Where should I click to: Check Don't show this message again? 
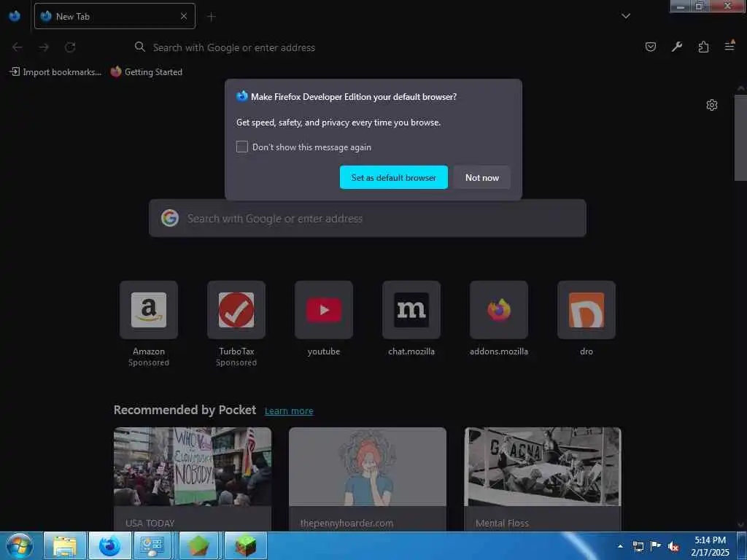(242, 147)
